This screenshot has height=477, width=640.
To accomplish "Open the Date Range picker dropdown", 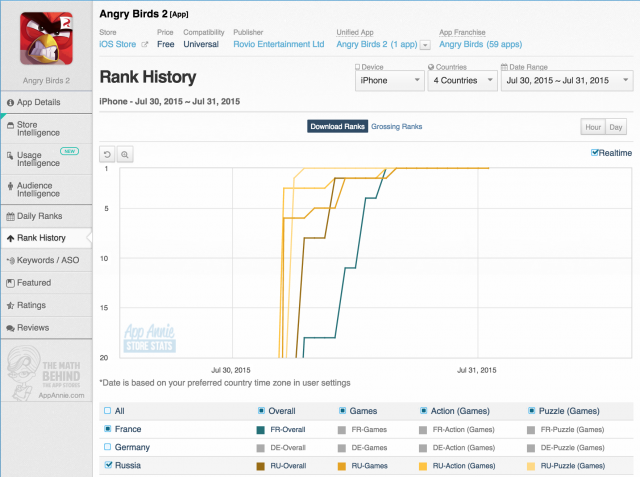I will click(565, 80).
